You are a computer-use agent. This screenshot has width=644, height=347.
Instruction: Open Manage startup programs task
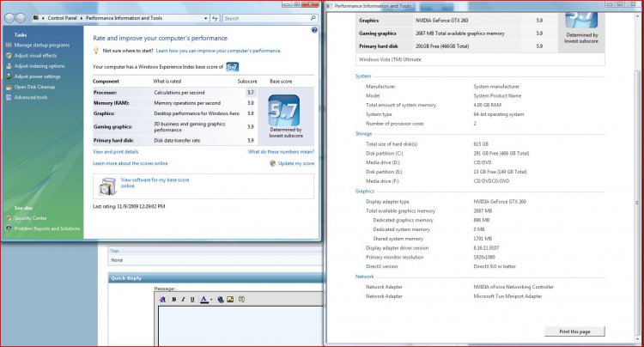[42, 45]
